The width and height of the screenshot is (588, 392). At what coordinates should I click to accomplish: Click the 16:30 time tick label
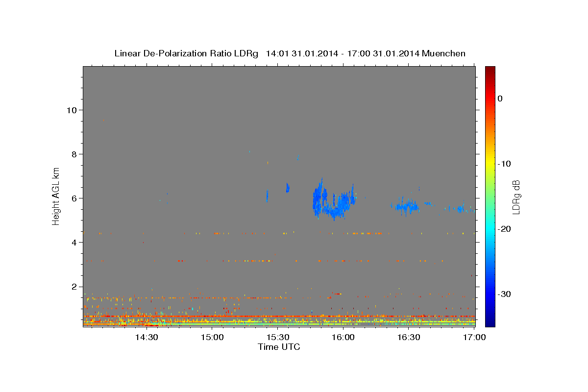(x=409, y=338)
